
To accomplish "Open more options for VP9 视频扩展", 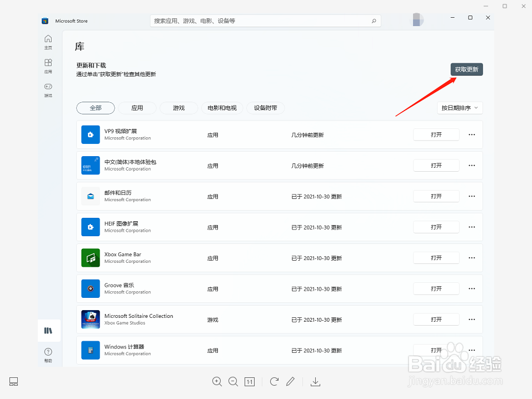I will 471,134.
